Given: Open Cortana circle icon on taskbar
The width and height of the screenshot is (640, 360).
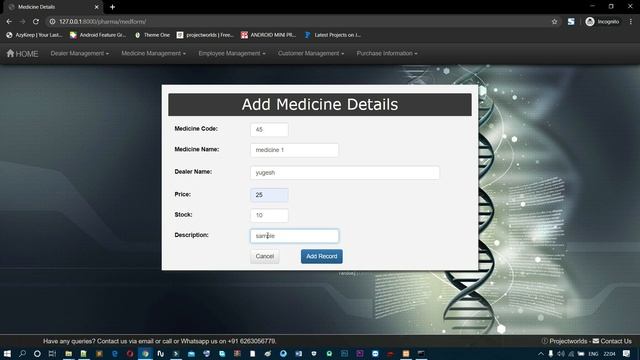Looking at the screenshot, I should [37, 353].
